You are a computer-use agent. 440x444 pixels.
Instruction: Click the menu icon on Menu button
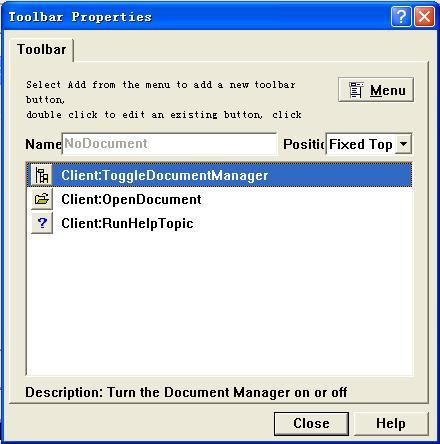pos(356,90)
